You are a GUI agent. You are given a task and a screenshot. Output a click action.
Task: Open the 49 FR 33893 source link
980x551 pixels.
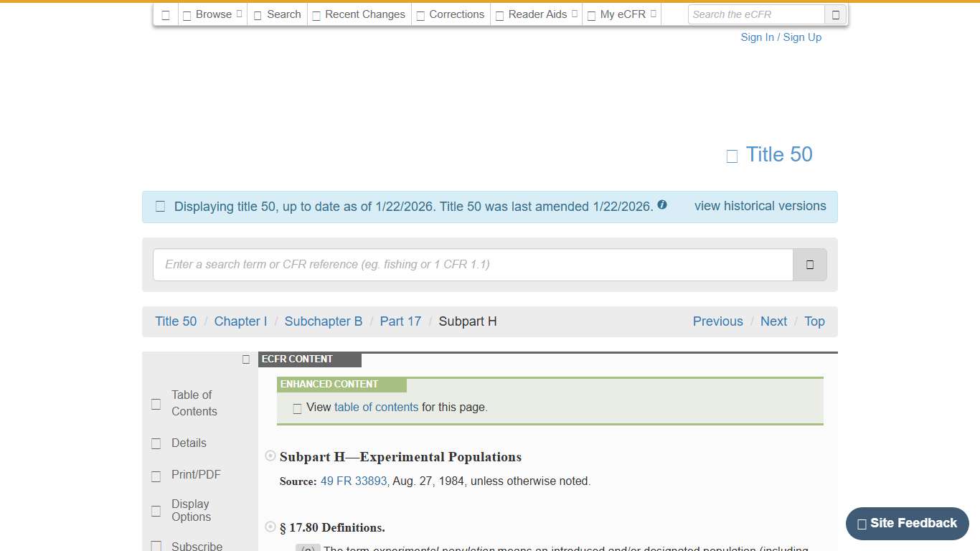[x=353, y=481]
